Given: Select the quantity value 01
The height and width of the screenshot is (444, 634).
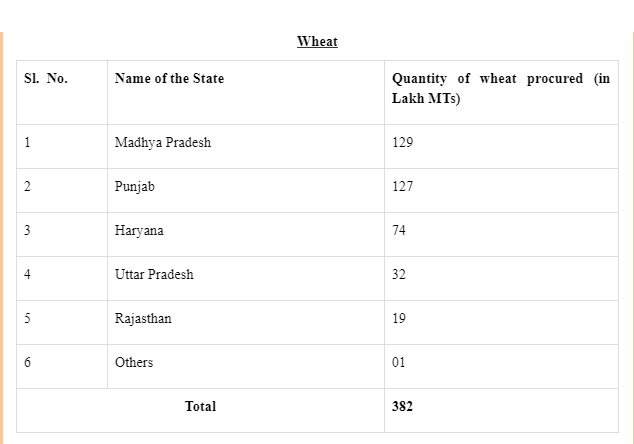Looking at the screenshot, I should (x=399, y=362).
